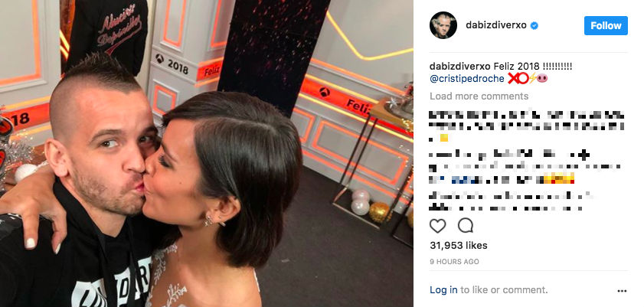The width and height of the screenshot is (644, 307).
Task: Follow the dabizdiverxo account
Action: tap(606, 25)
